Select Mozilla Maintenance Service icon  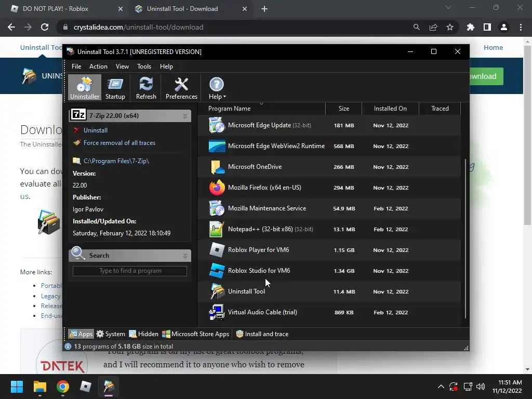[x=217, y=208]
